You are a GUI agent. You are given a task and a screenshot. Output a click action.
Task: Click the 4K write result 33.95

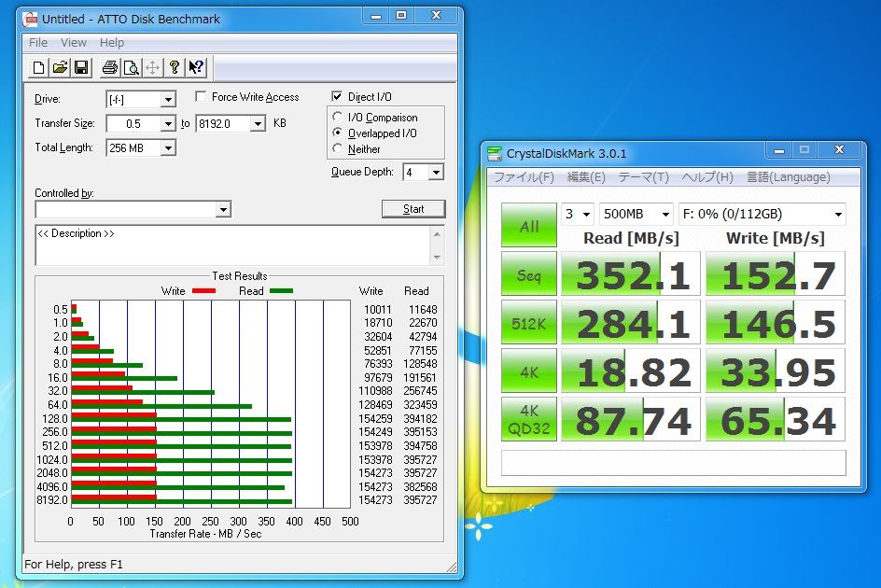coord(776,371)
